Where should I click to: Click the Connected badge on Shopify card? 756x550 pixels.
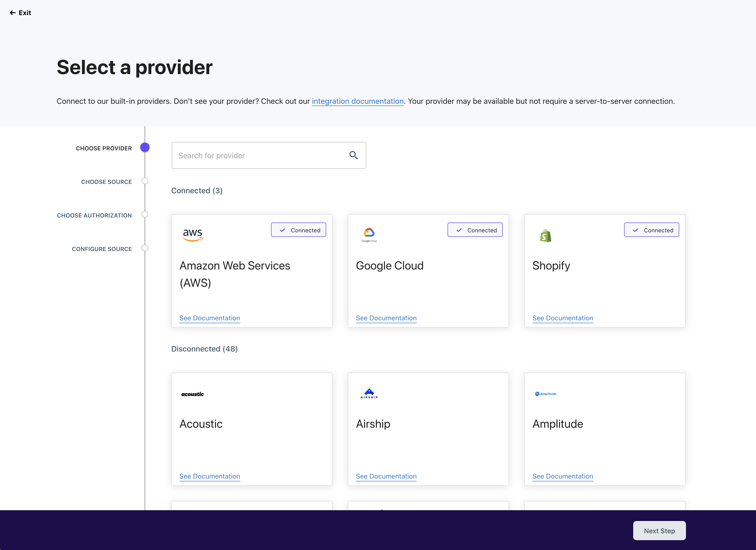point(651,230)
